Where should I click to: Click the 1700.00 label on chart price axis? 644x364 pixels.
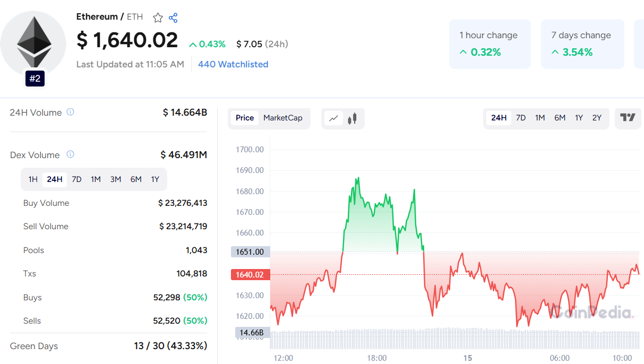pyautogui.click(x=250, y=150)
